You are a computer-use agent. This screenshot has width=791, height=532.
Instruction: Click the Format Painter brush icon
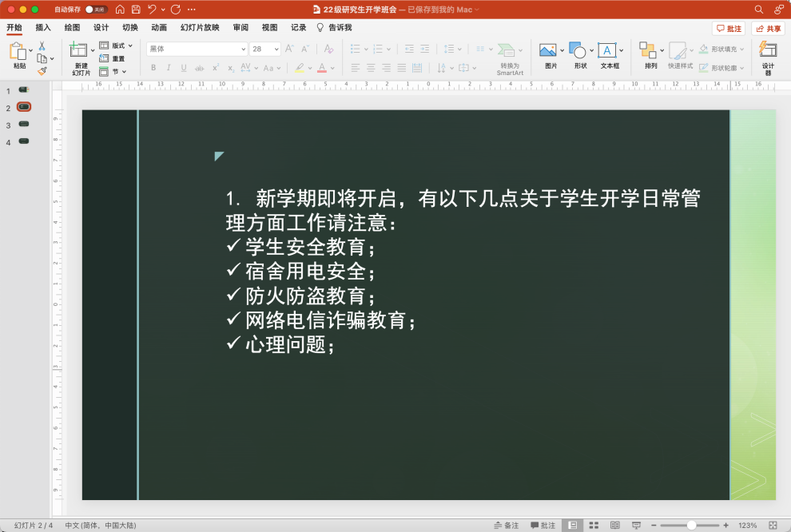click(42, 71)
